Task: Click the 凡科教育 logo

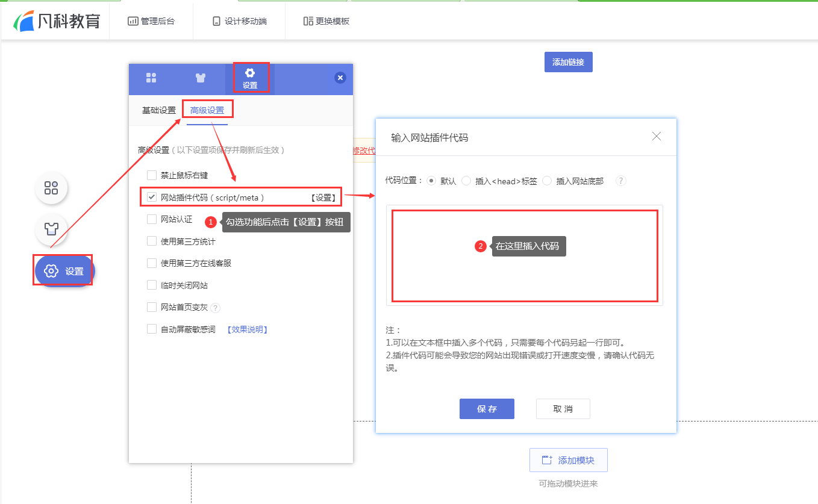Action: click(57, 21)
